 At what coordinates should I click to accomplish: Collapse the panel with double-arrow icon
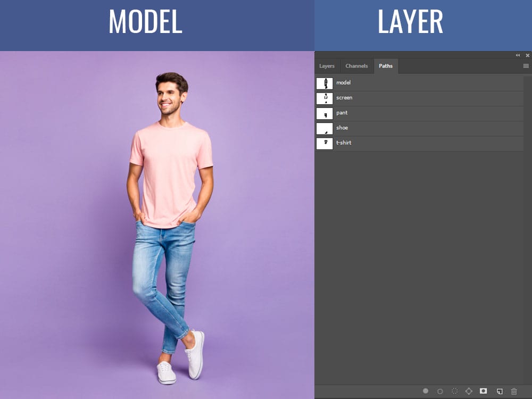coord(518,55)
